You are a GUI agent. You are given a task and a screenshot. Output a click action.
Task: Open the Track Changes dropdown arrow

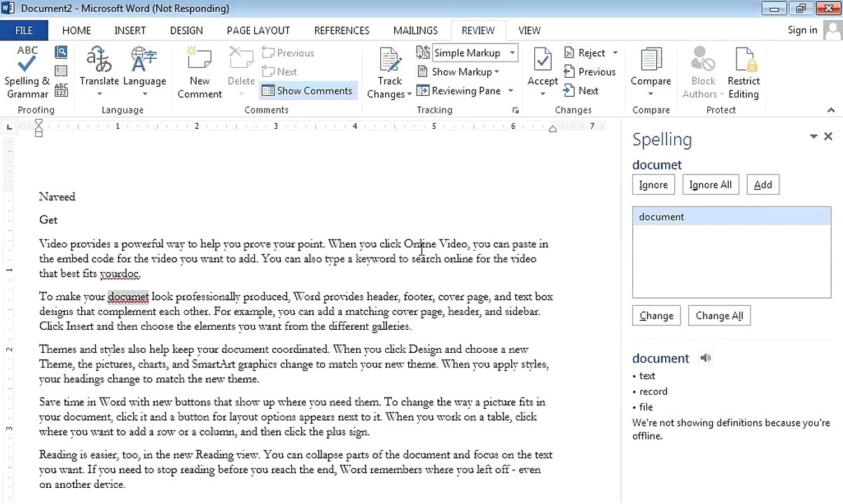[x=409, y=94]
